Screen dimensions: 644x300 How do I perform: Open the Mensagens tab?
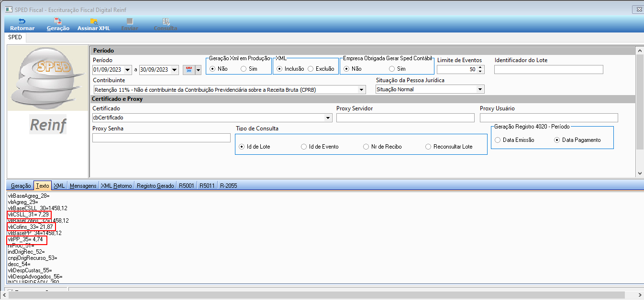pos(83,185)
